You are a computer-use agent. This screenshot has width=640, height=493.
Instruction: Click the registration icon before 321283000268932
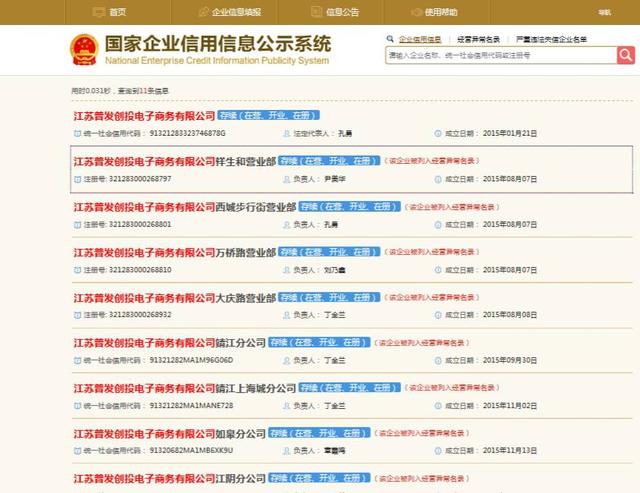tap(77, 315)
